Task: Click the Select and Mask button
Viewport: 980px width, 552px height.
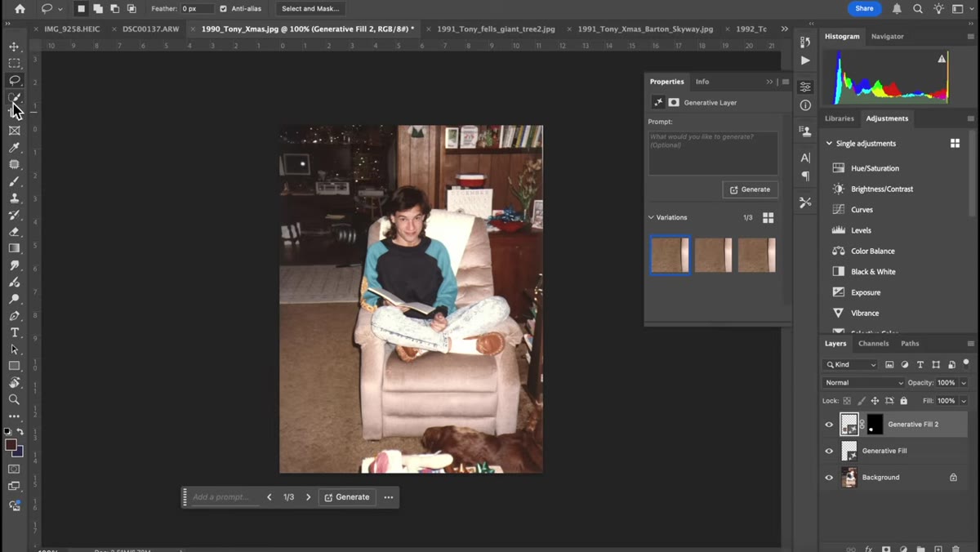Action: point(310,8)
